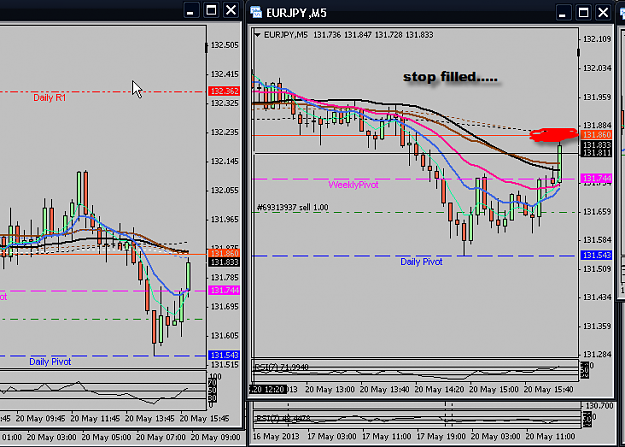Click the magenta 131.744 tag in the left chart
This screenshot has width=625, height=447.
pos(224,290)
